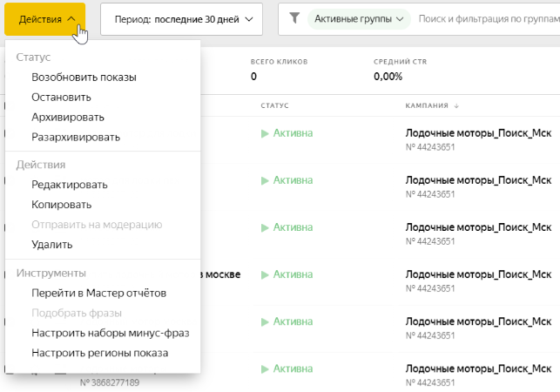Choose Настроить регионы показа

(99, 353)
